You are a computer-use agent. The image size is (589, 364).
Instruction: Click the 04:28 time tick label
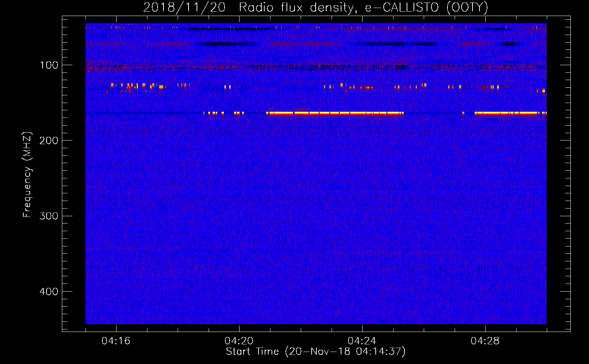point(485,341)
